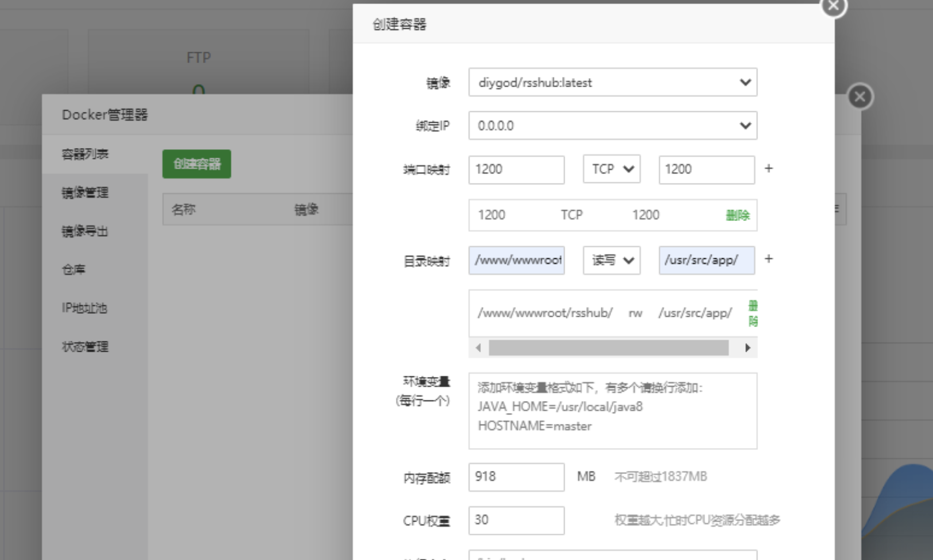Open 容器列表 in Docker sidebar
The height and width of the screenshot is (560, 933).
tap(85, 154)
